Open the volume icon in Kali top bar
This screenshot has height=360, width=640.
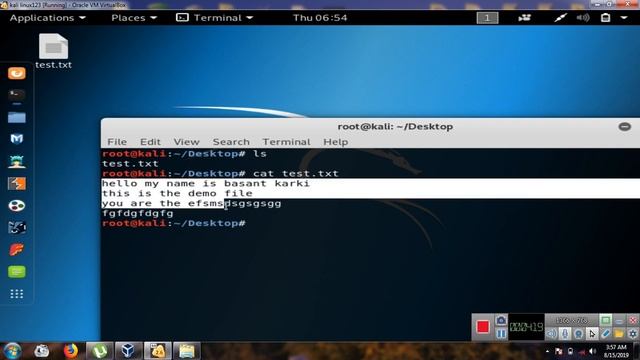click(583, 18)
